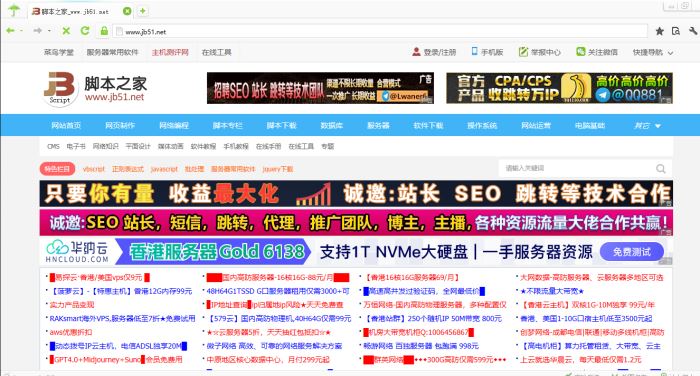Click the aws优惠折扣 ad link
Viewport: 700px width, 376px height.
click(71, 332)
